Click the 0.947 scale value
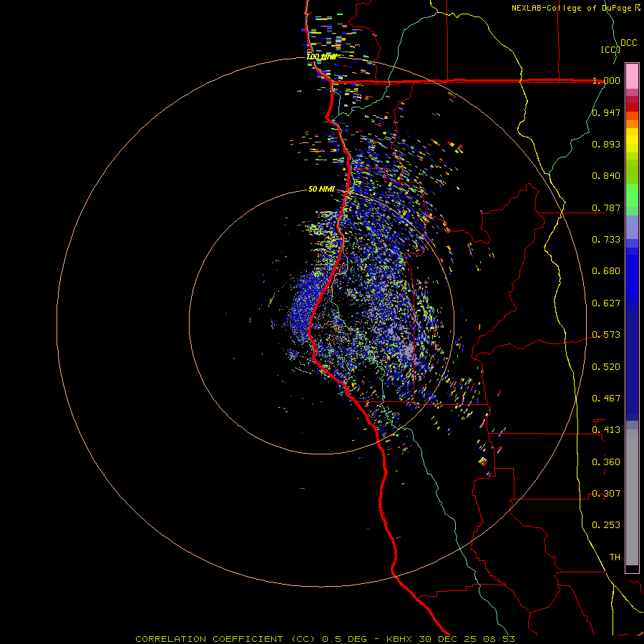Image resolution: width=644 pixels, height=644 pixels. tap(606, 112)
